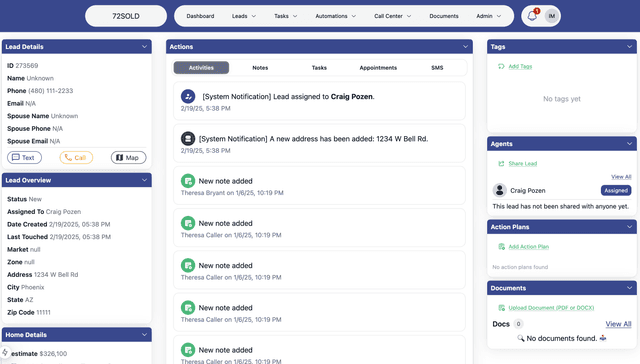Screen dimensions: 640x364
Task: Collapse the Home Details panel
Action: point(144,335)
